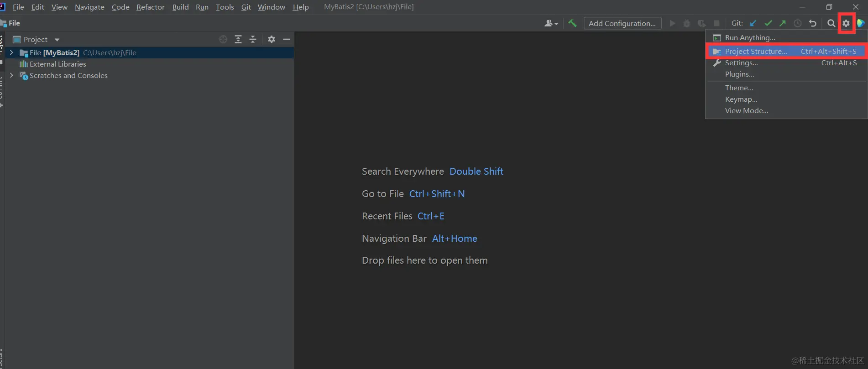Click the File breadcrumb in navigation bar

coord(14,23)
